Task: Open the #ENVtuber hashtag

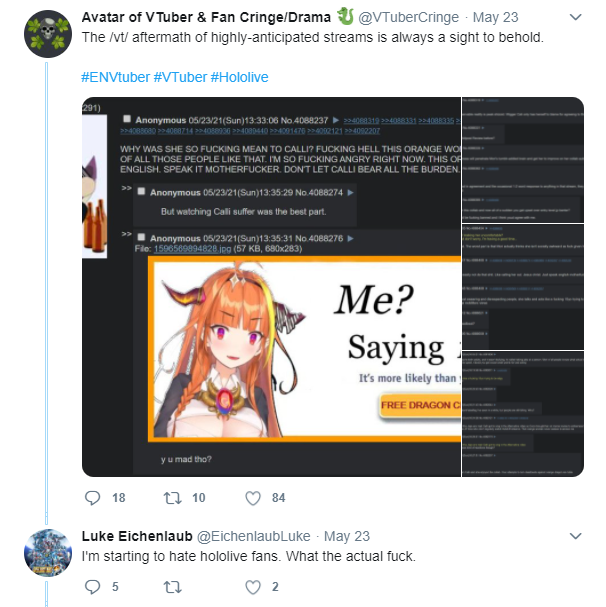Action: click(115, 77)
